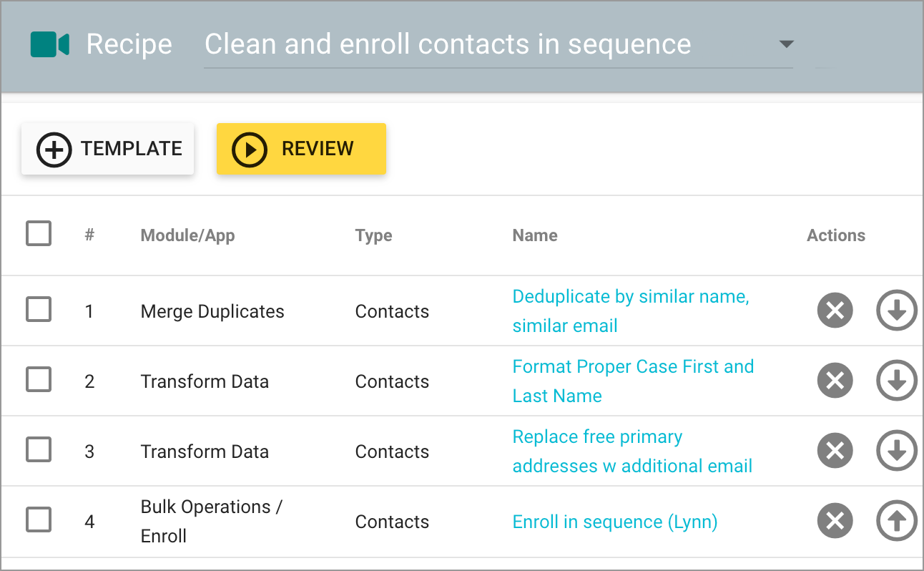Move step 2 down with its down arrow
924x571 pixels.
coord(896,380)
